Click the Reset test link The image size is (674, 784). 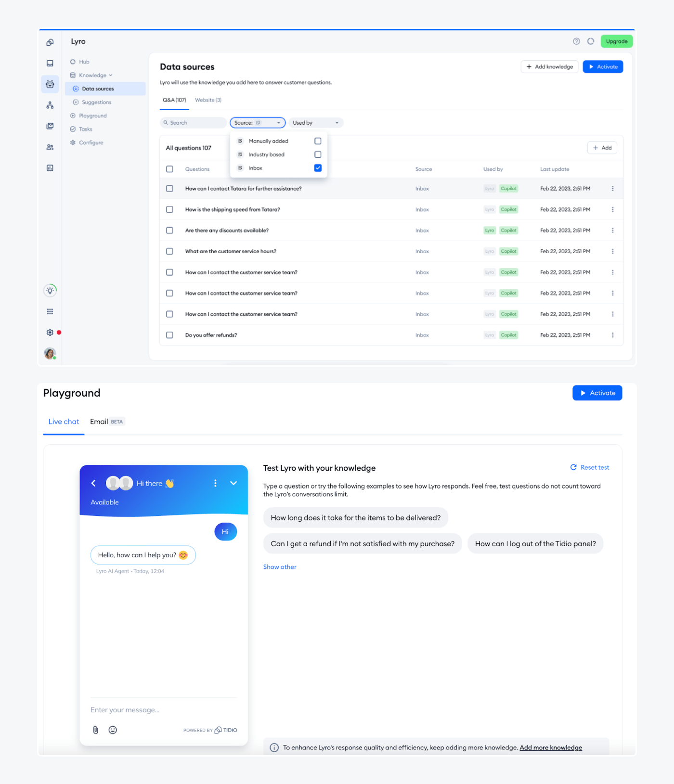[590, 467]
